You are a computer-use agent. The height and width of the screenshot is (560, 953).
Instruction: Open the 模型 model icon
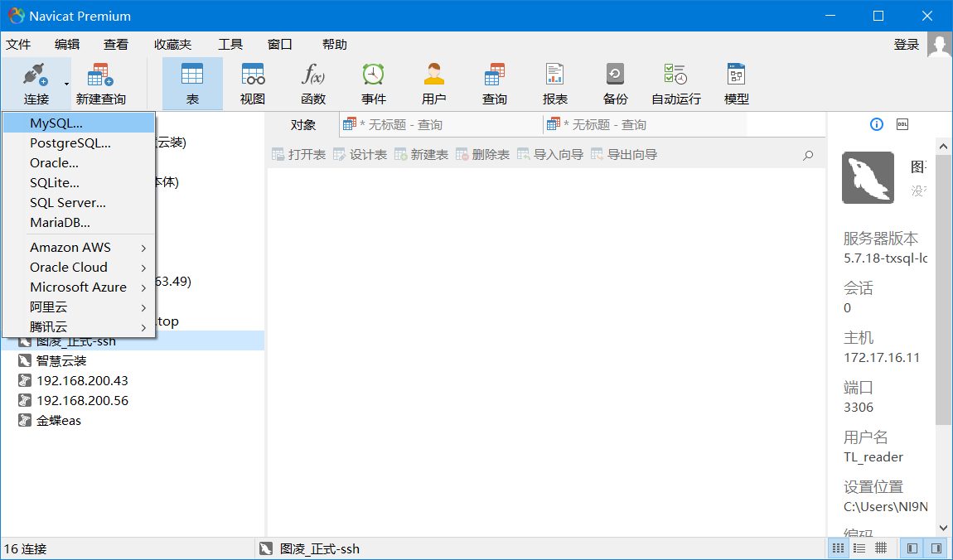[x=736, y=84]
